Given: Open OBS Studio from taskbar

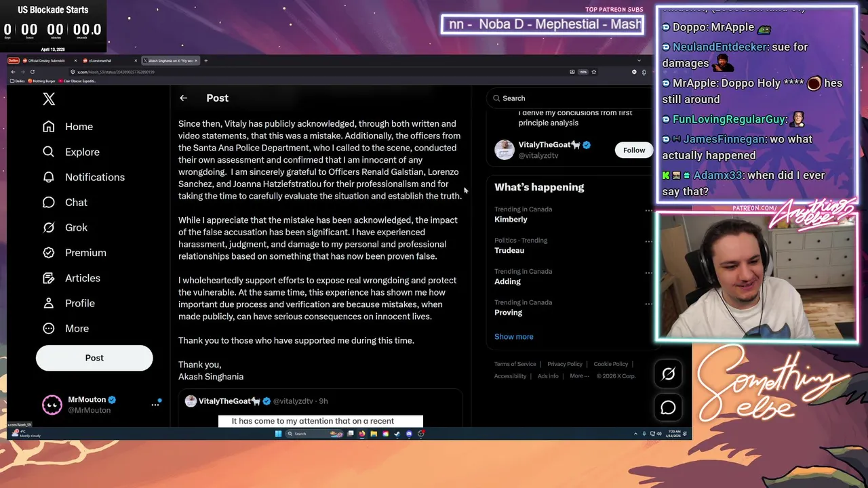Looking at the screenshot, I should [x=421, y=434].
